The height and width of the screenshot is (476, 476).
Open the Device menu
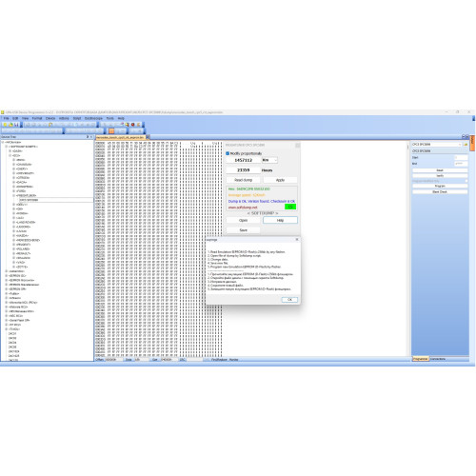tap(50, 118)
